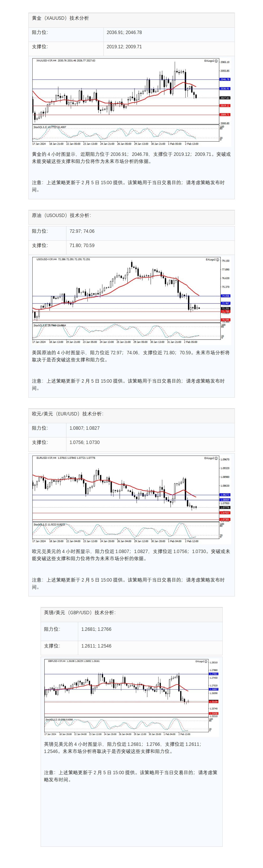Image resolution: width=263 pixels, height=868 pixels.
Task: Click the 支撑位 label in the EUR/USD table
Action: pyautogui.click(x=40, y=442)
